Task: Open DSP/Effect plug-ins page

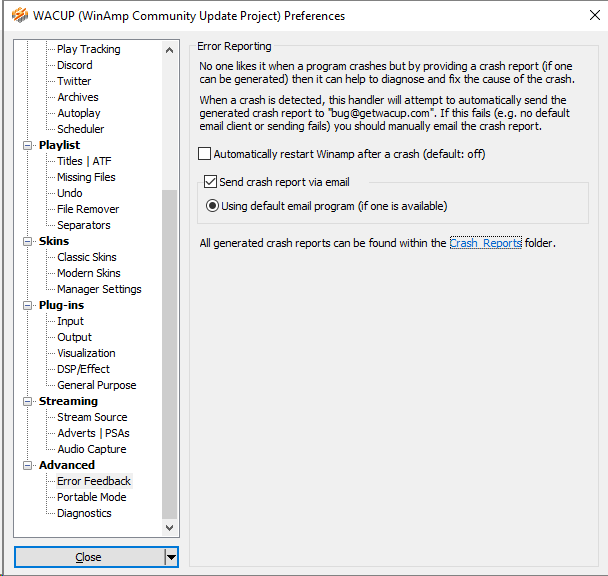Action: pyautogui.click(x=83, y=369)
